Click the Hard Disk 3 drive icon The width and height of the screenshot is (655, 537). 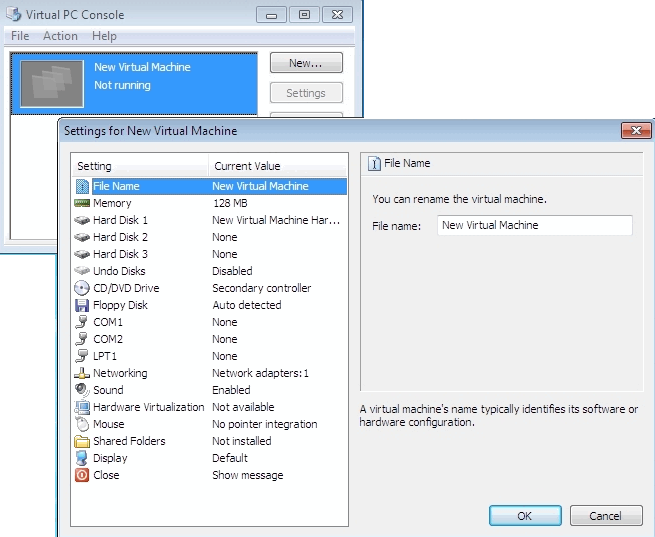coord(82,254)
